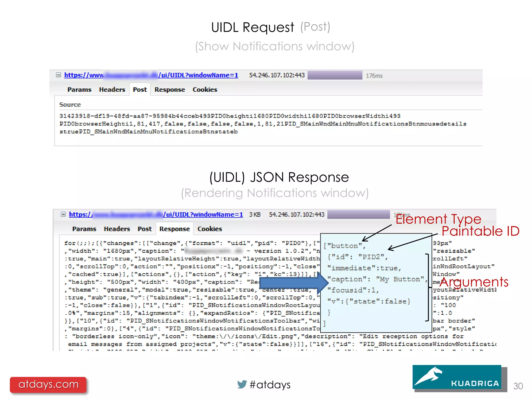Open the Cookies tab in second request
The image size is (532, 399).
pos(210,229)
